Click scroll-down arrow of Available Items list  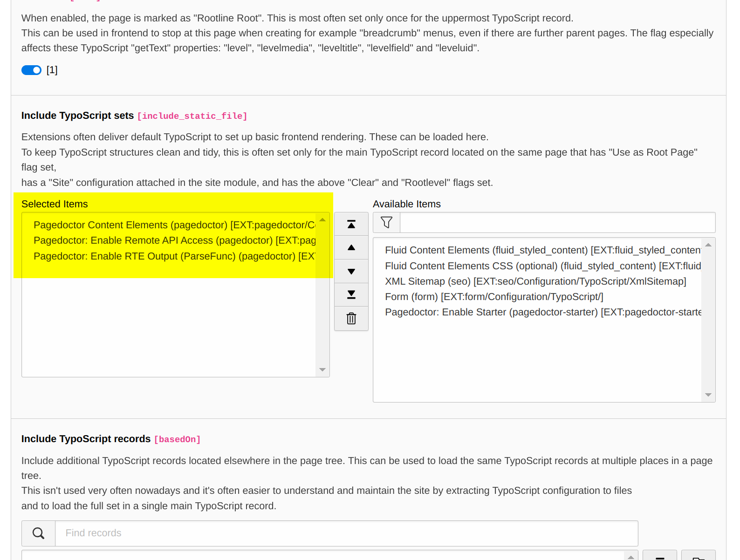coord(708,395)
